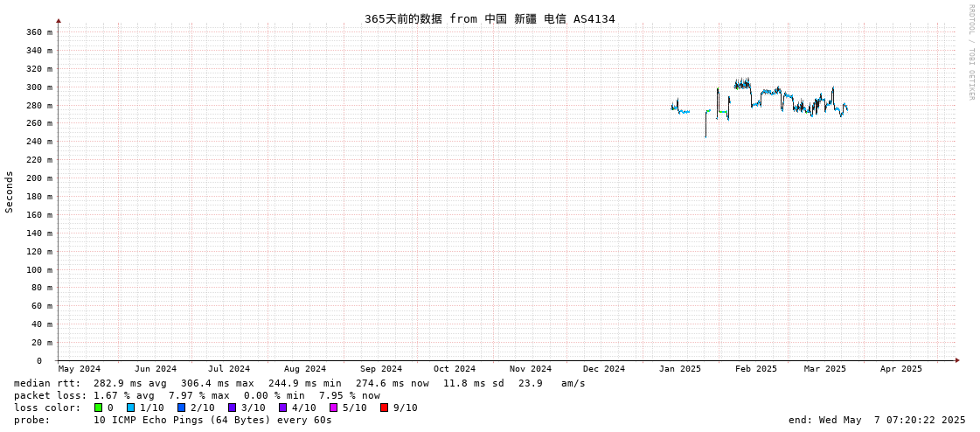Click the '1.67 % avg' packet loss value
This screenshot has height=432, width=980.
[x=124, y=395]
